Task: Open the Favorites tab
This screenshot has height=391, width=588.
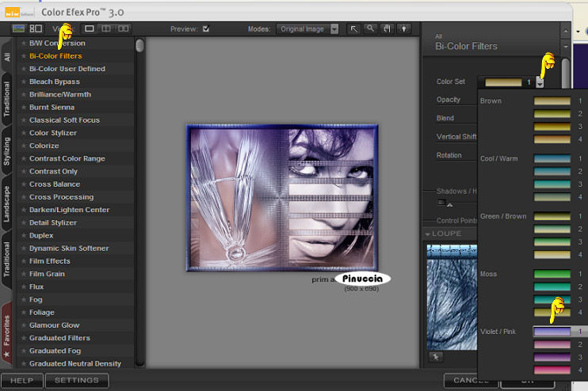Action: point(7,333)
